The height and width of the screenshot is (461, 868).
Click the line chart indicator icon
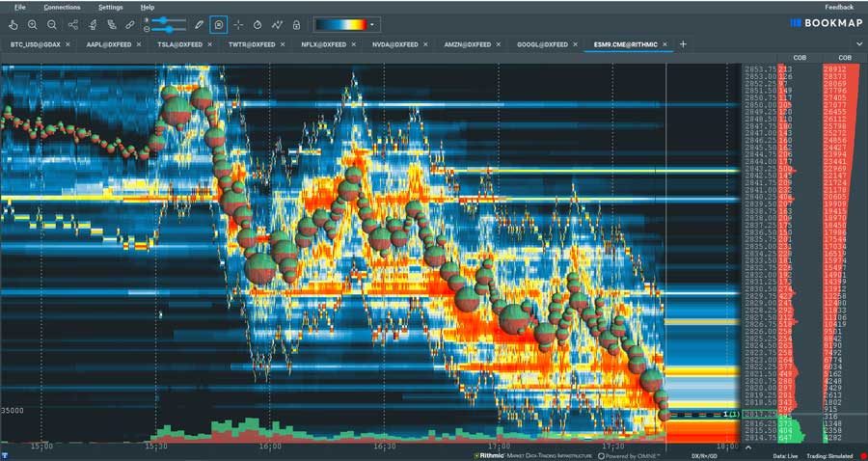tap(277, 24)
